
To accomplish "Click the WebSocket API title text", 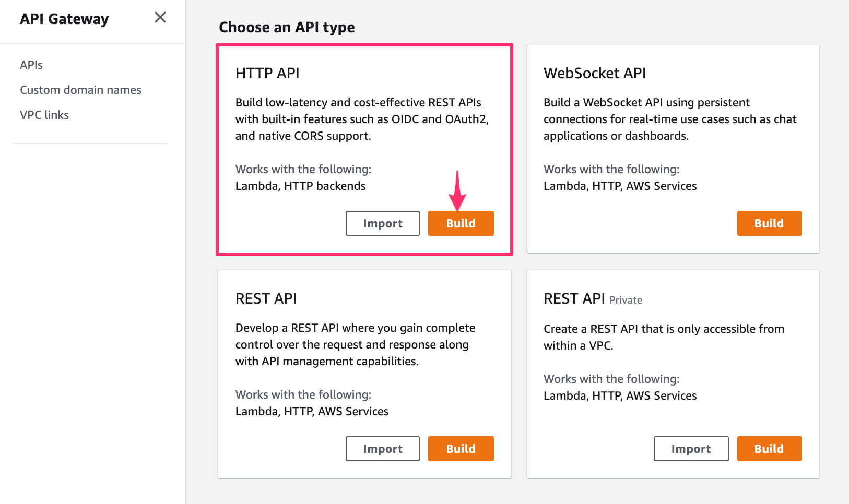I will pos(595,73).
